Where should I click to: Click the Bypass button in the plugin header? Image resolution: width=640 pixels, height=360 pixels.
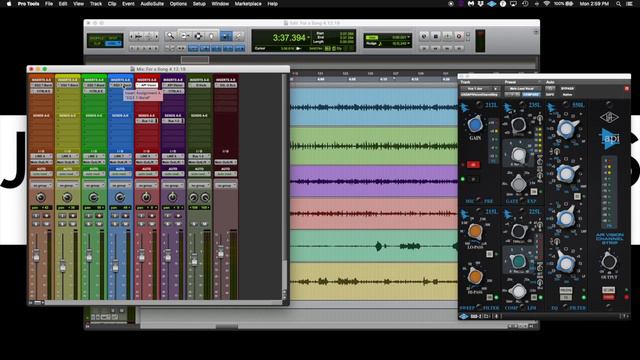(567, 89)
